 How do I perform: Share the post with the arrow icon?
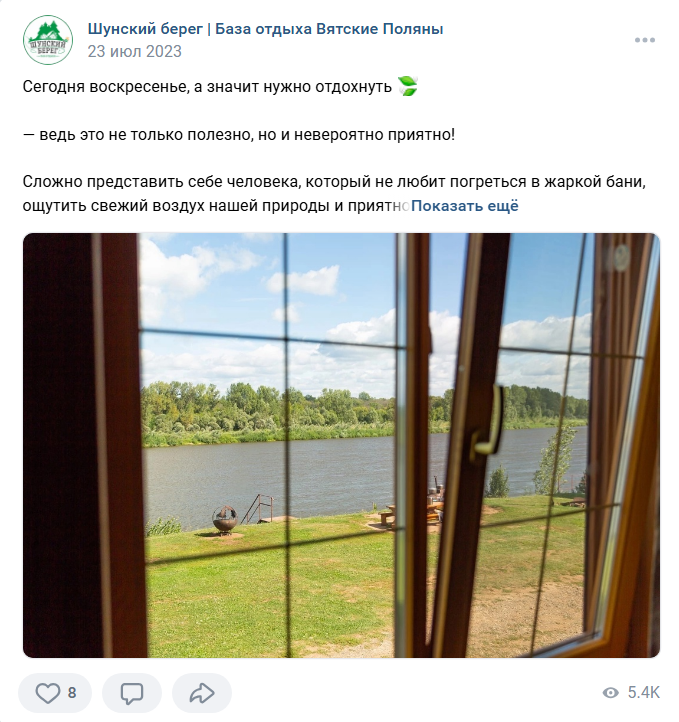202,693
